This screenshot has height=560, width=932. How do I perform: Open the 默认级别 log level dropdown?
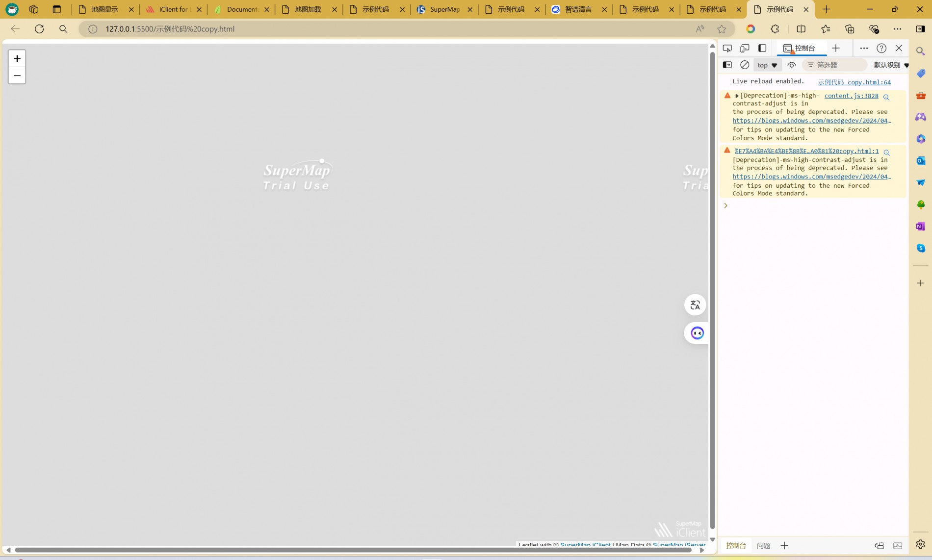coord(891,65)
